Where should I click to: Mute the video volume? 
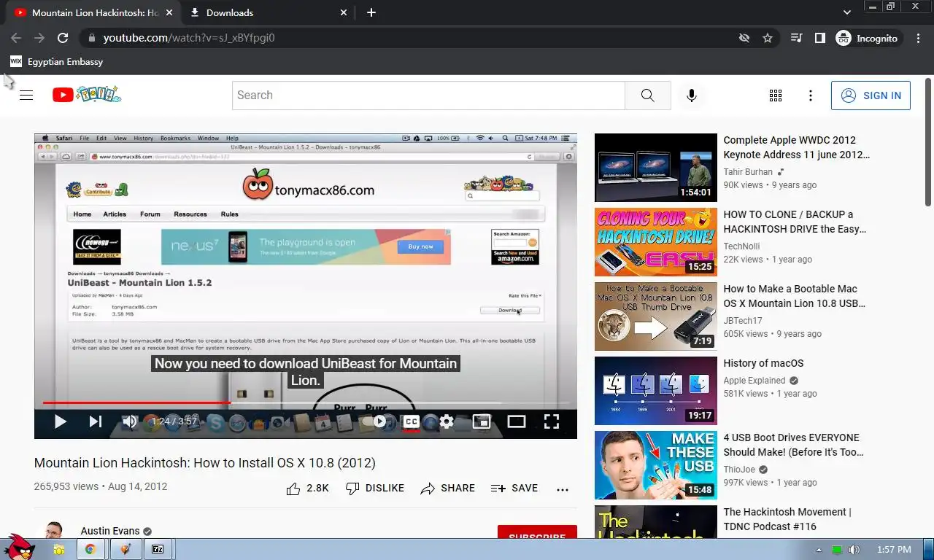point(129,421)
